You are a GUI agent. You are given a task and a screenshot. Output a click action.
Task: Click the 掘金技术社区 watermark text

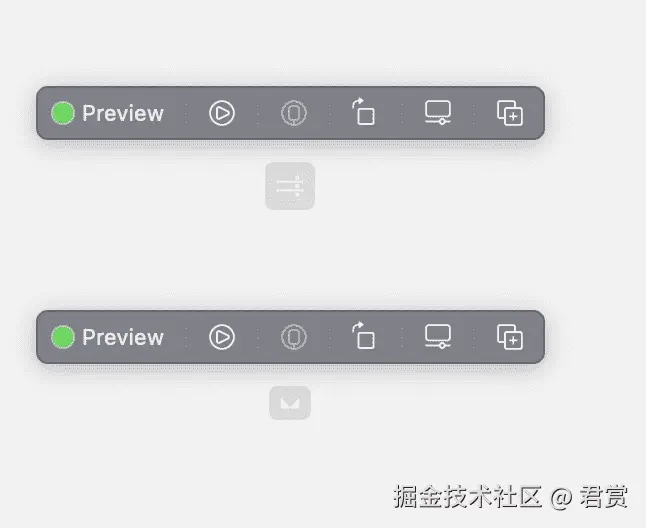[468, 496]
